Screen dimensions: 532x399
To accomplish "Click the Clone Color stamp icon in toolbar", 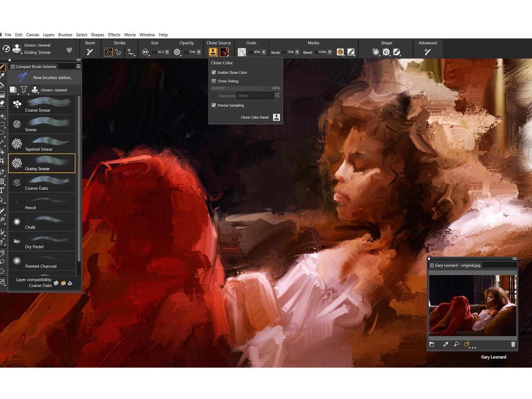I will coord(213,52).
